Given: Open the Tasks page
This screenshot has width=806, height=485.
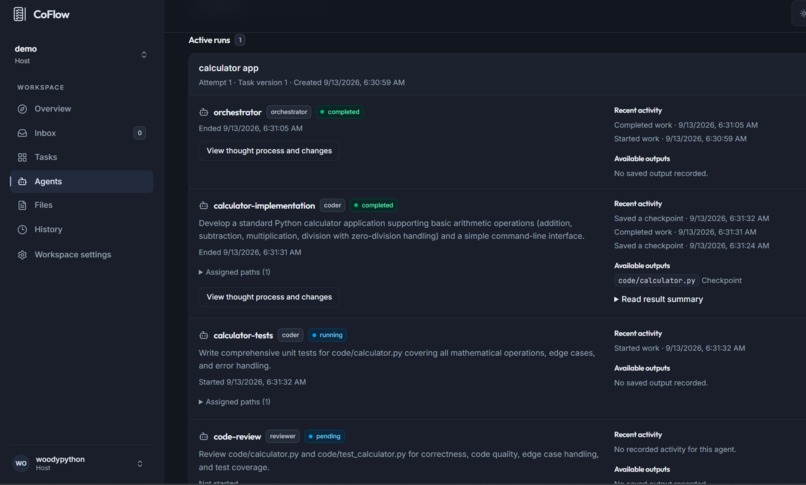Looking at the screenshot, I should point(81,157).
